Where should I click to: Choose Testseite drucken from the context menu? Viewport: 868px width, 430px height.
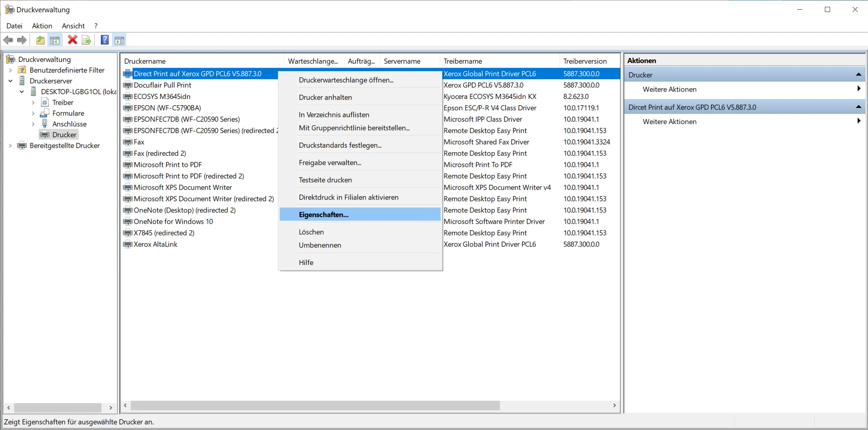tap(325, 180)
